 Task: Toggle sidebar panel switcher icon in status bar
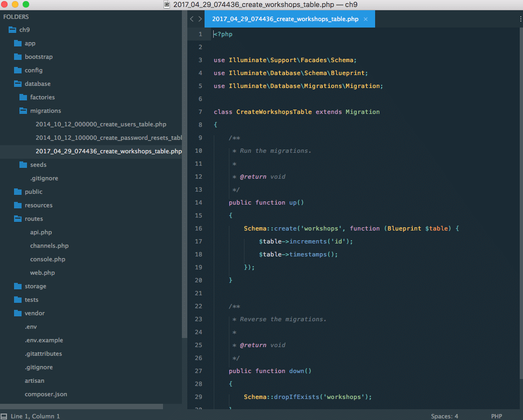pyautogui.click(x=4, y=416)
